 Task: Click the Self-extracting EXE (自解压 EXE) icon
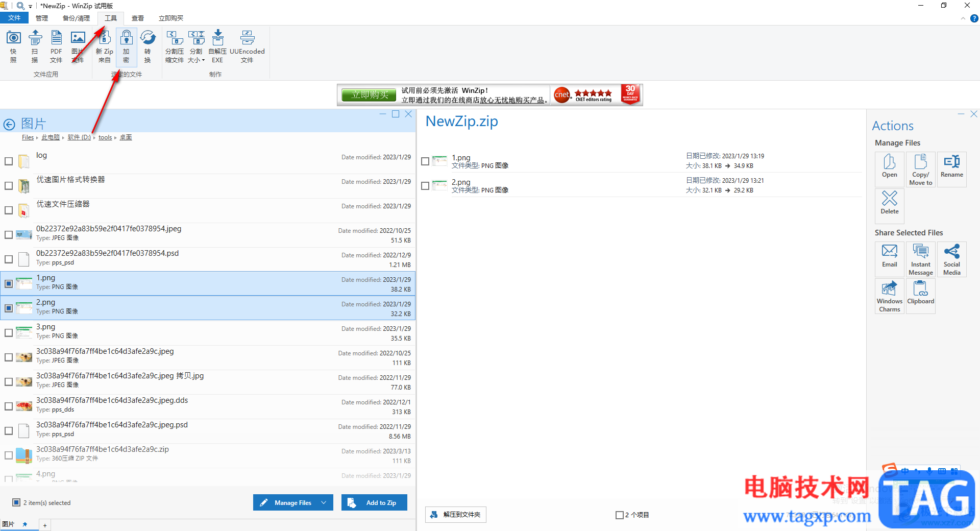tap(217, 46)
